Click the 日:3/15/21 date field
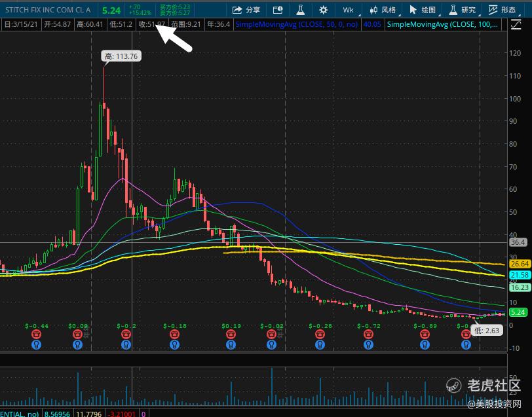 pyautogui.click(x=21, y=24)
